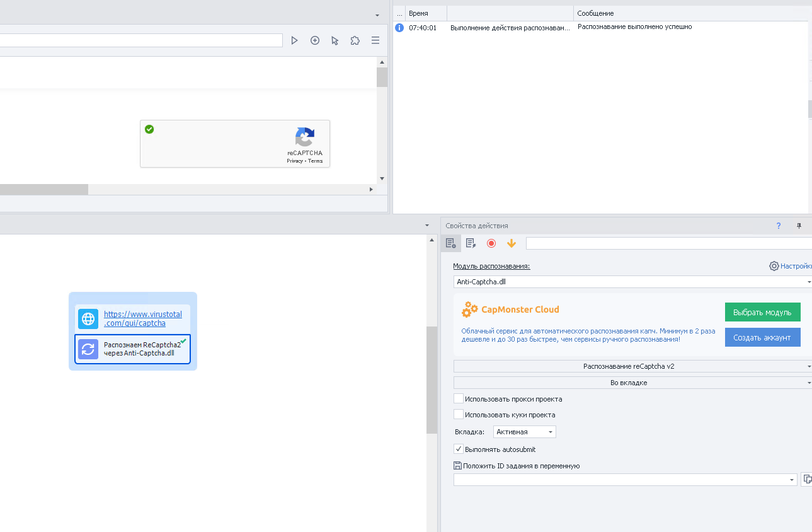Viewport: 812px width, 532px height.
Task: Click the green reCAPTCHA checkmark
Action: [149, 129]
